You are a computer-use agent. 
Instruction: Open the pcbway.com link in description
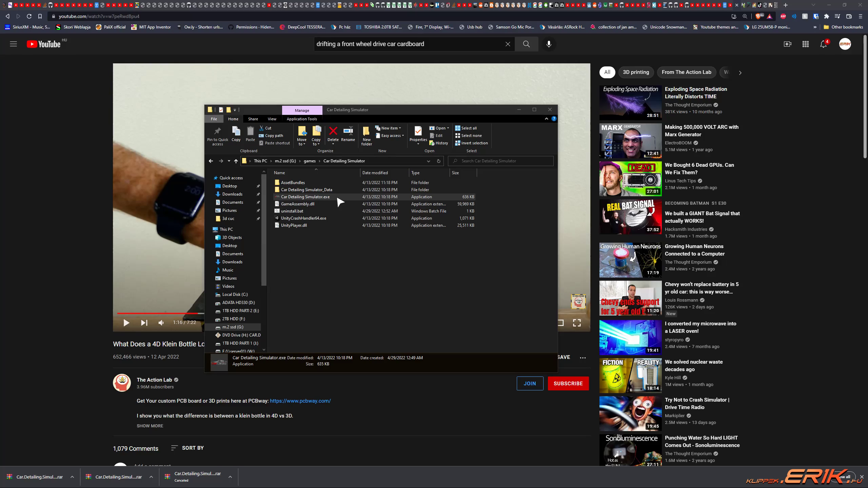click(300, 401)
